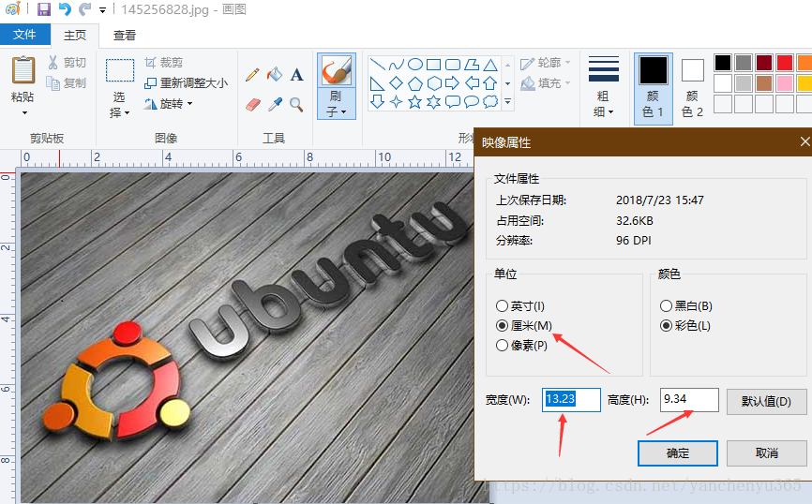Switch to the 查看 tab
The width and height of the screenshot is (812, 504).
[x=125, y=36]
